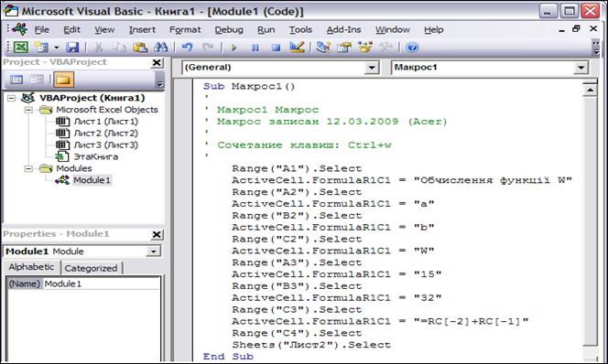This screenshot has height=364, width=608.
Task: Open the Format menu
Action: (185, 30)
